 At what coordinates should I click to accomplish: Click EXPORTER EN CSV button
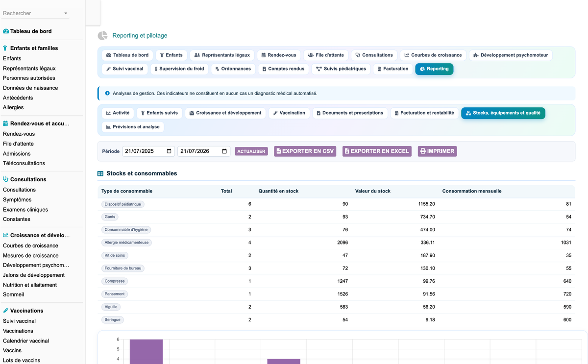click(305, 151)
